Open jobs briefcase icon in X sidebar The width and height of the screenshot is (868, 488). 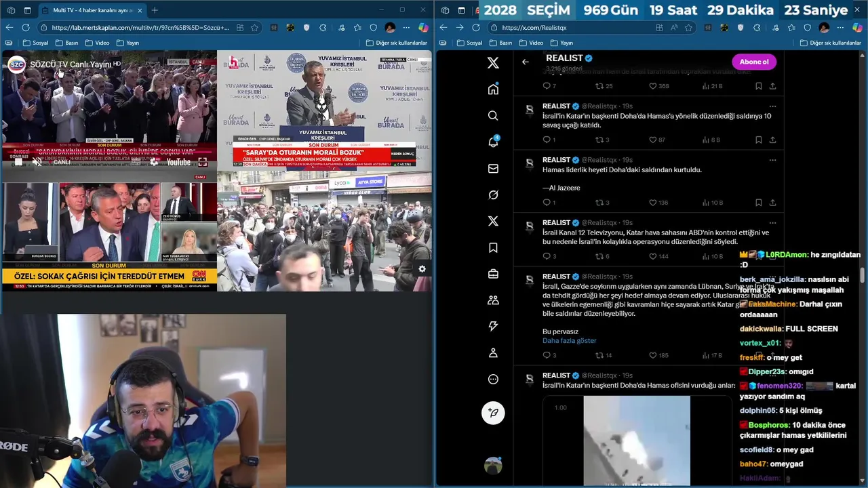pos(493,274)
